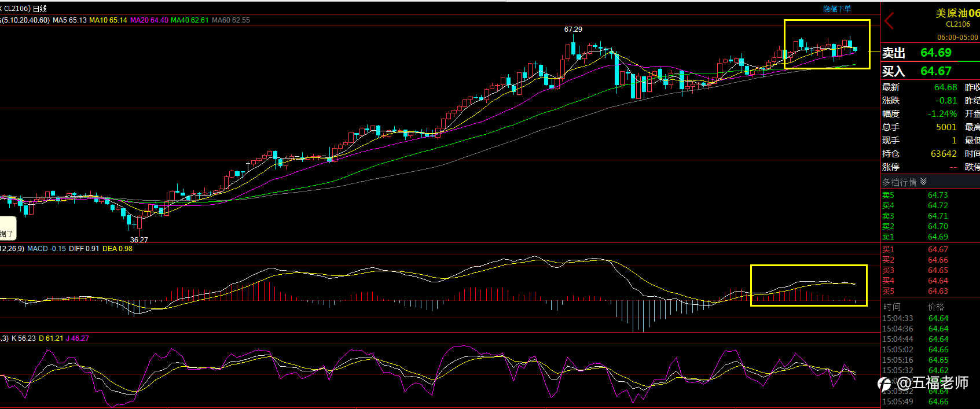Click the 67.29 high price marker
This screenshot has height=409, width=980.
point(573,29)
